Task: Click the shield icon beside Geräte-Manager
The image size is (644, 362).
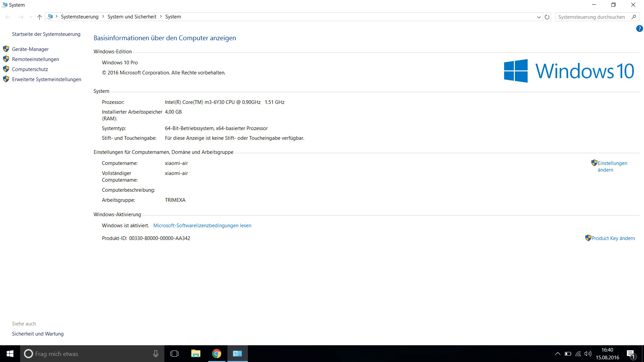Action: (6, 49)
